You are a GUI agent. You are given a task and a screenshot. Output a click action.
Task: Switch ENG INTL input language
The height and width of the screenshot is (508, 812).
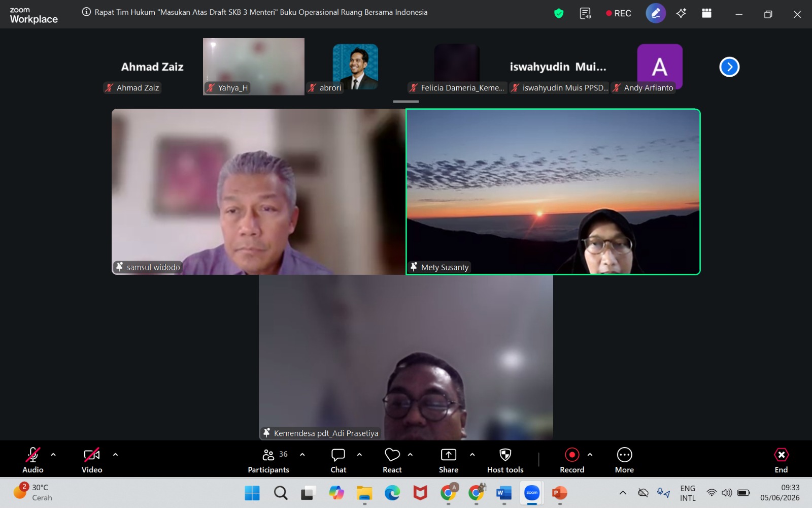(x=688, y=493)
